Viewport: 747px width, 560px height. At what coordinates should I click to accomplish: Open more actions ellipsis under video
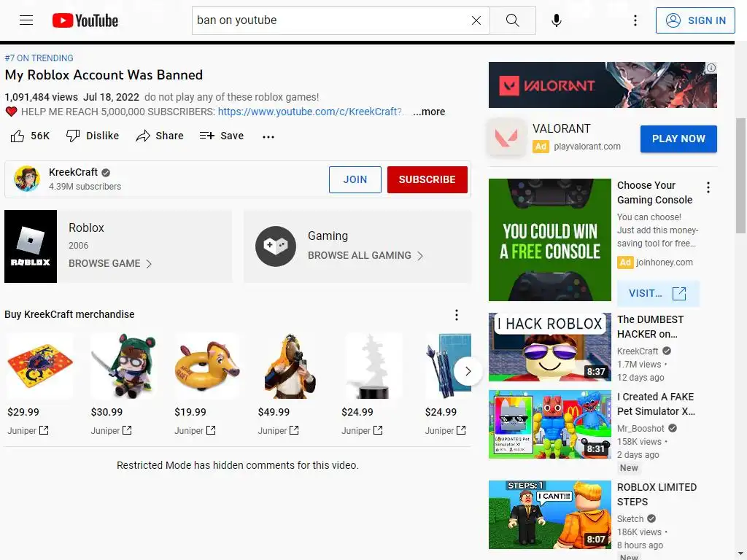coord(268,136)
